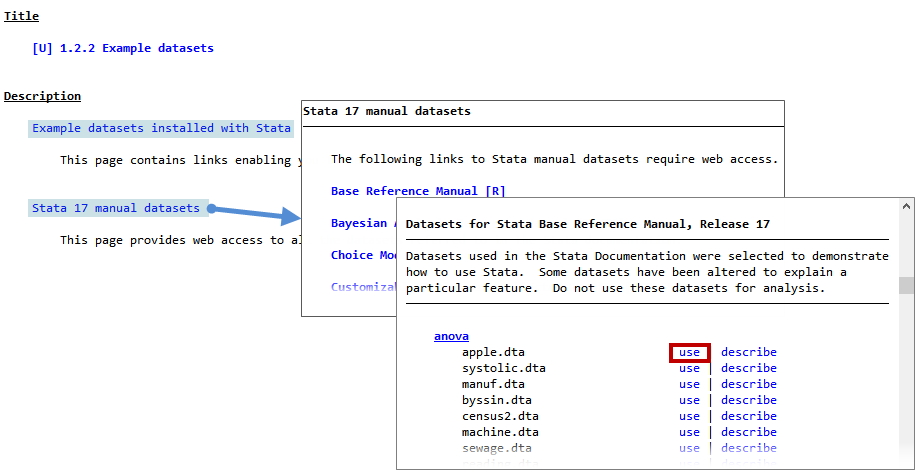This screenshot has height=470, width=915.
Task: Click Datasets for Stata Base Reference Manual heading
Action: (x=588, y=224)
